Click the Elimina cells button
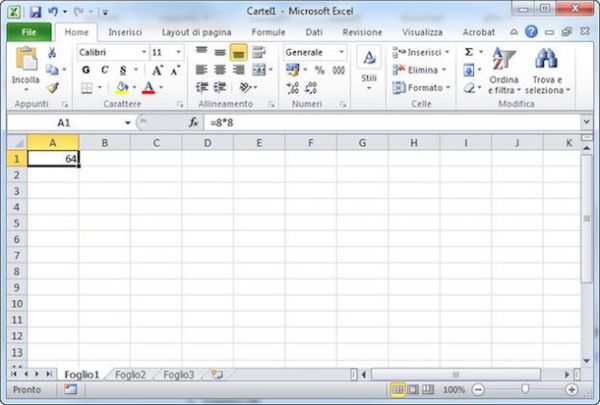The image size is (600, 405). [419, 70]
